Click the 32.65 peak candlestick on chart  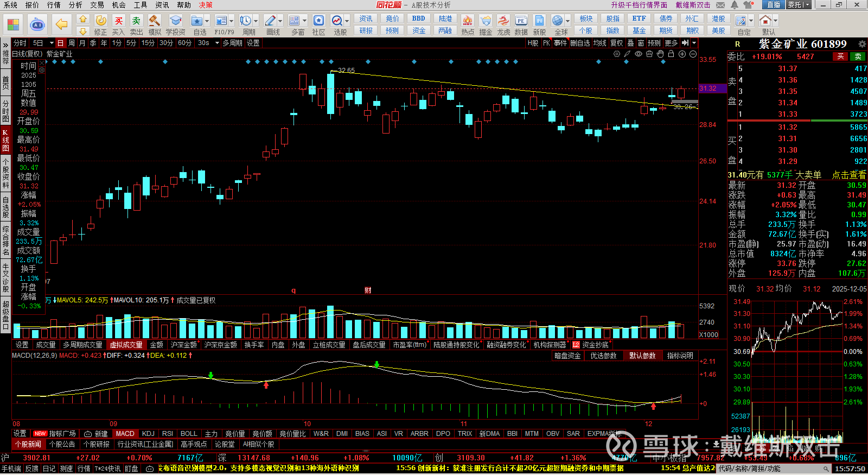point(330,93)
